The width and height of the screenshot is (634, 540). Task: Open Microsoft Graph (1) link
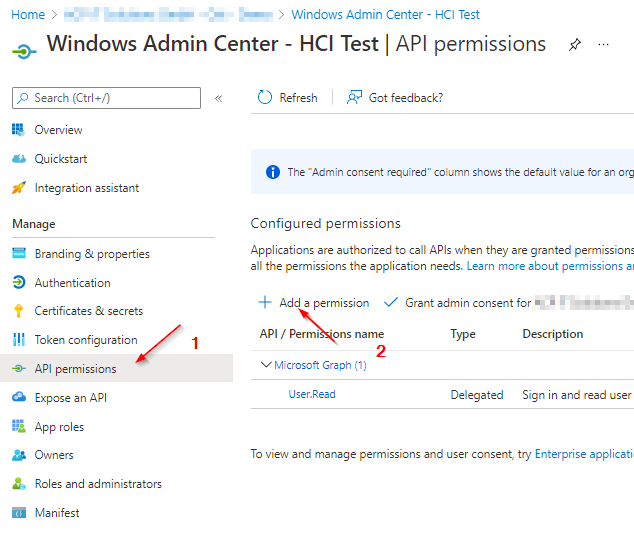[x=320, y=365]
